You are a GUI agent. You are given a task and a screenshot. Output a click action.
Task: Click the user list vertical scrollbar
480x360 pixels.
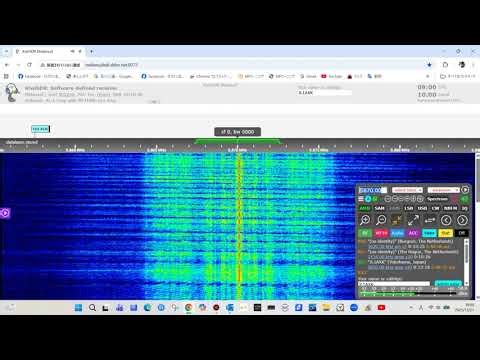(466, 262)
